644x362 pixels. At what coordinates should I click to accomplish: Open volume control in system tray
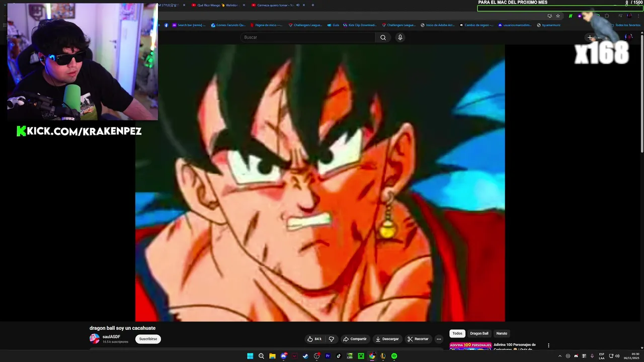click(617, 356)
